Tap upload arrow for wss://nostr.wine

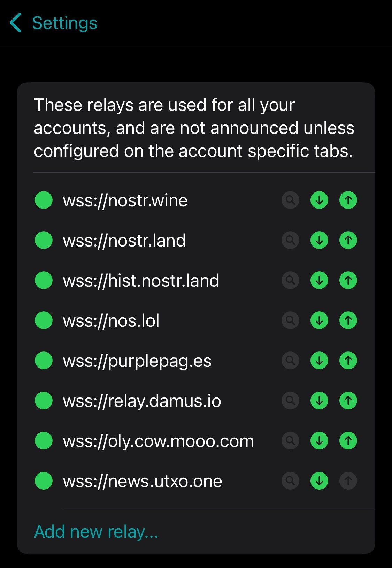(348, 200)
